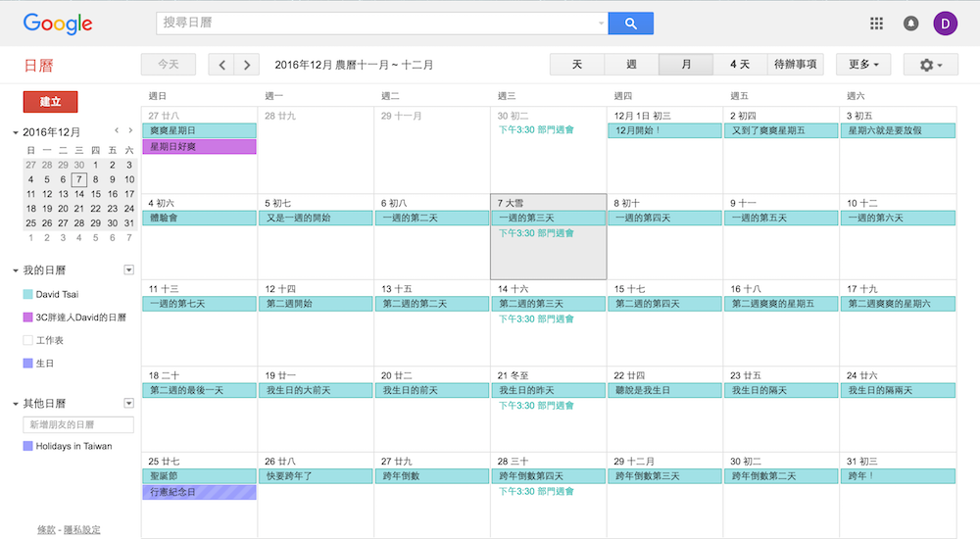Switch to 週 view

click(631, 65)
